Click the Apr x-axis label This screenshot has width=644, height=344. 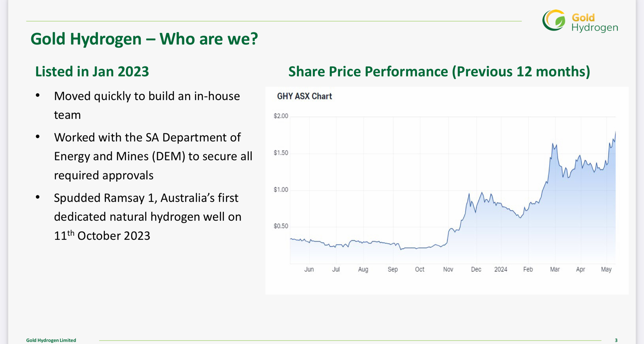(581, 269)
